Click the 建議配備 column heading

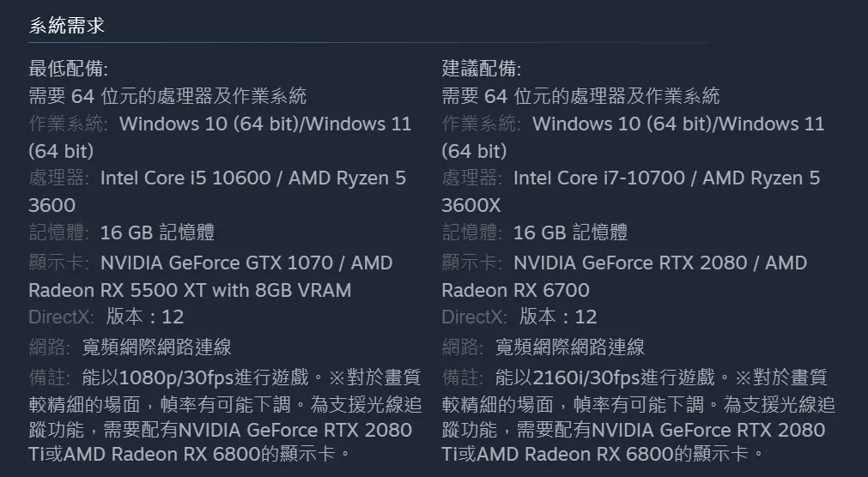tap(481, 69)
